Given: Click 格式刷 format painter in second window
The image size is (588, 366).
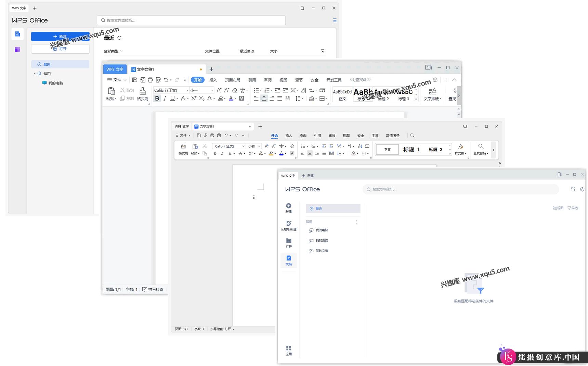Looking at the screenshot, I should [x=143, y=94].
